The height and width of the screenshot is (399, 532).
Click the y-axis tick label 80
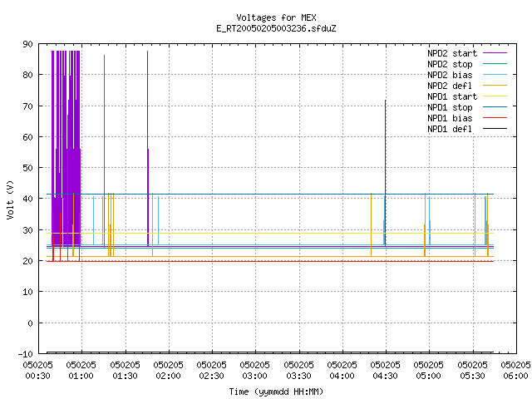tap(27, 75)
